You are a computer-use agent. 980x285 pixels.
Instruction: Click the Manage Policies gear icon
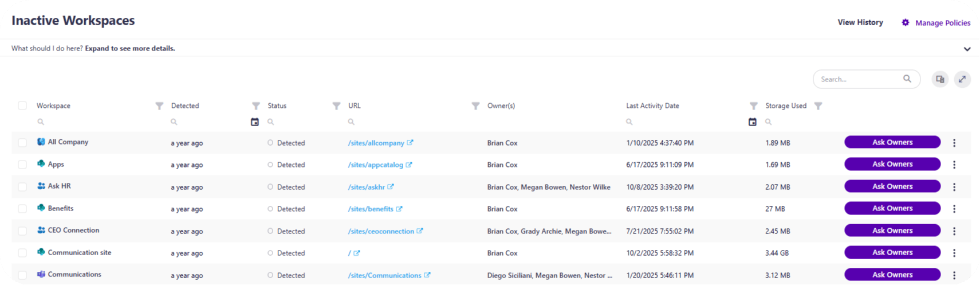[x=905, y=23]
